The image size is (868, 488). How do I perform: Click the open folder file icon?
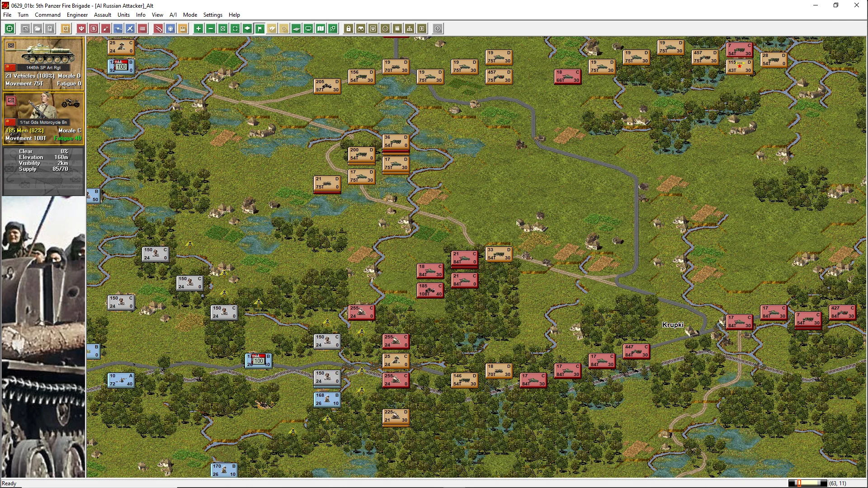38,28
